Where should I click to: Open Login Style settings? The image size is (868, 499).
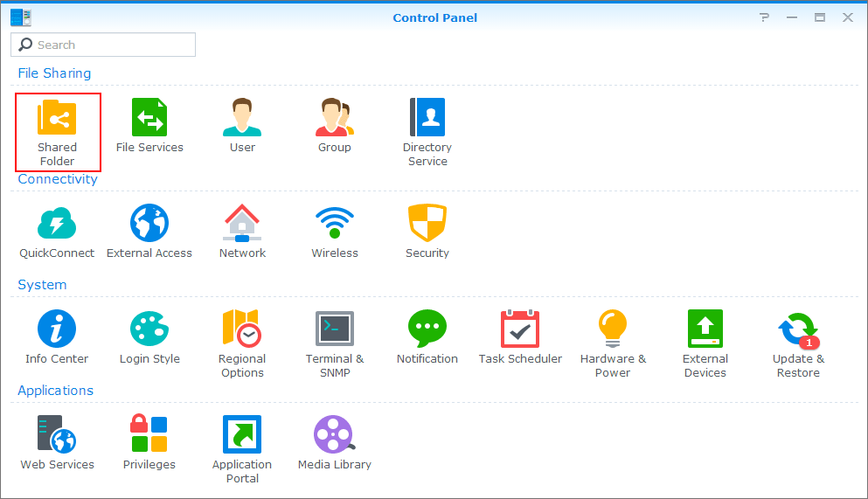coord(149,337)
